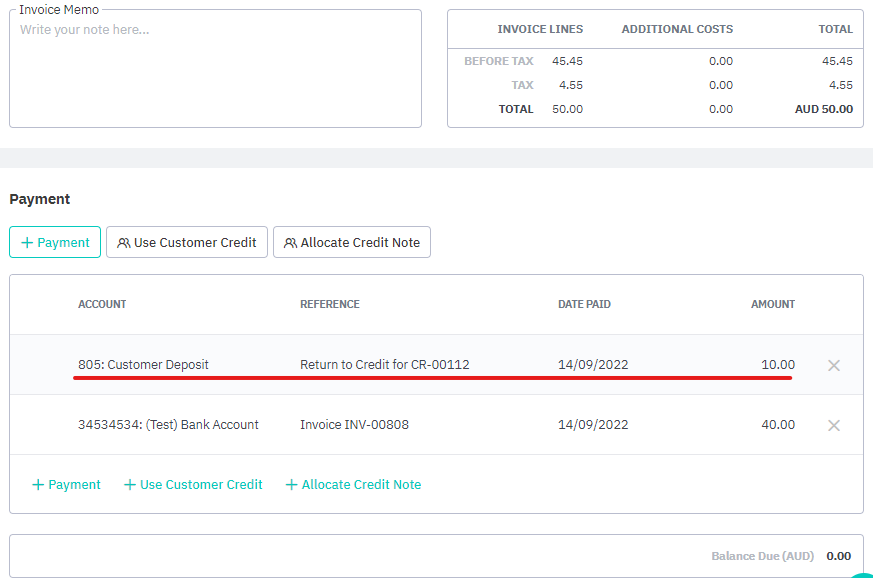
Task: Click the BEFORE TAX row label
Action: point(499,61)
